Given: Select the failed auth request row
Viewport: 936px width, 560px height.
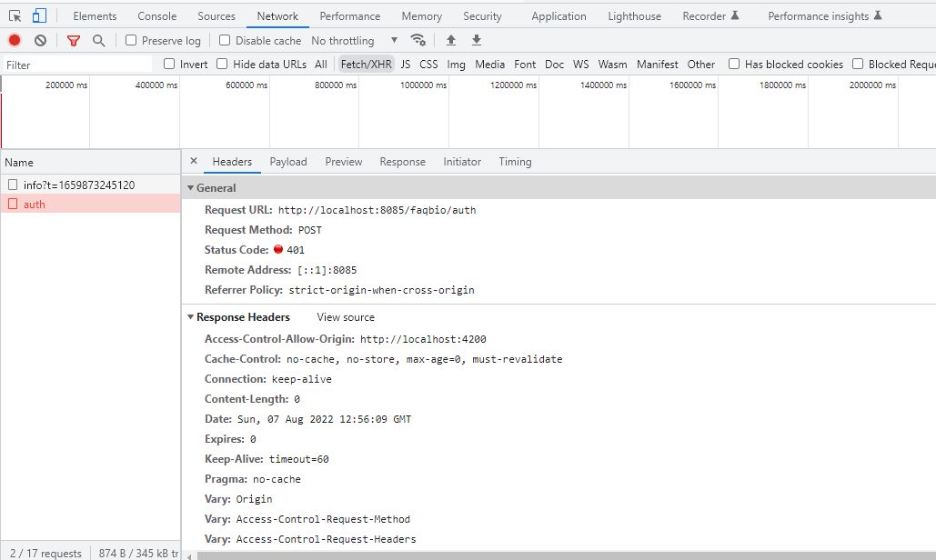Looking at the screenshot, I should tap(90, 204).
